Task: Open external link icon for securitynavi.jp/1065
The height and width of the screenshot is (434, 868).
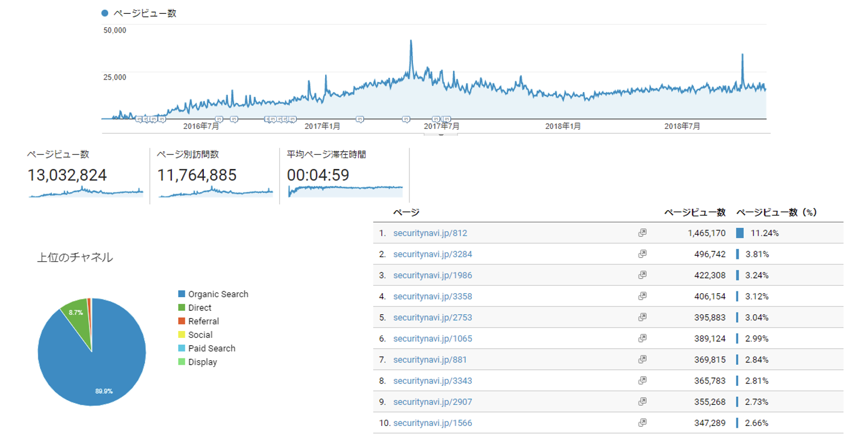Action: pyautogui.click(x=642, y=338)
